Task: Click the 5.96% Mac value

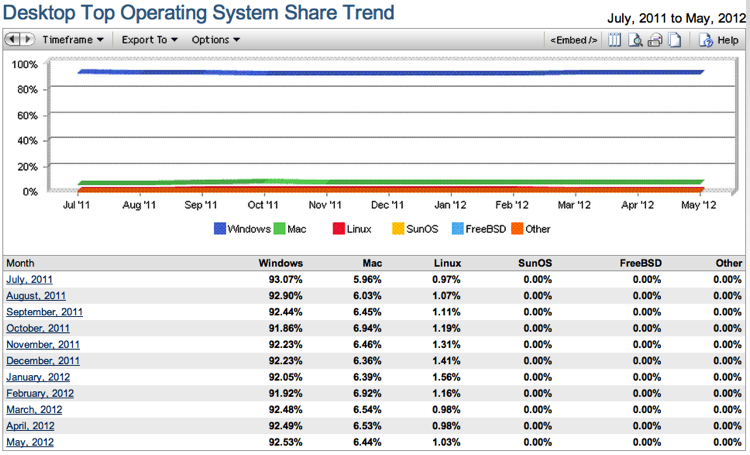Action: [367, 279]
